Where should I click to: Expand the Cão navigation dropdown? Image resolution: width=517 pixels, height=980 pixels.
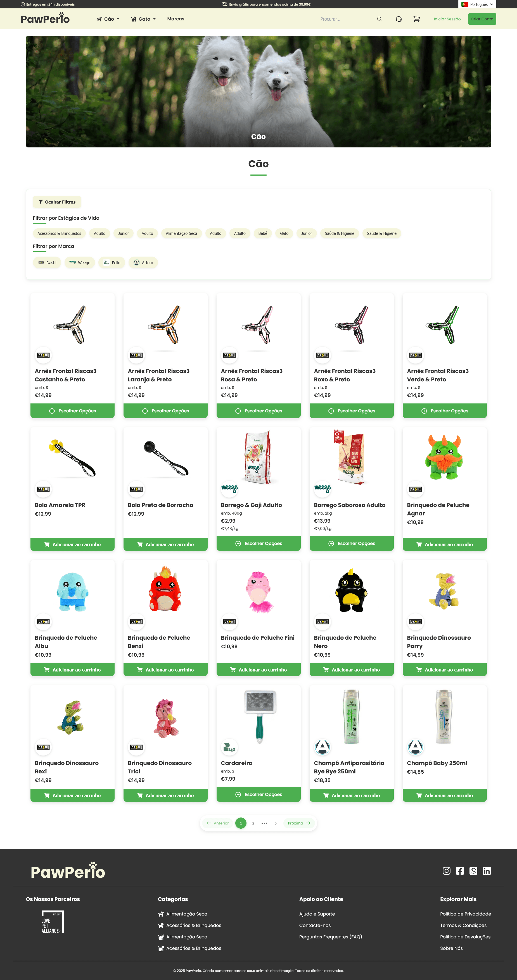pyautogui.click(x=108, y=19)
